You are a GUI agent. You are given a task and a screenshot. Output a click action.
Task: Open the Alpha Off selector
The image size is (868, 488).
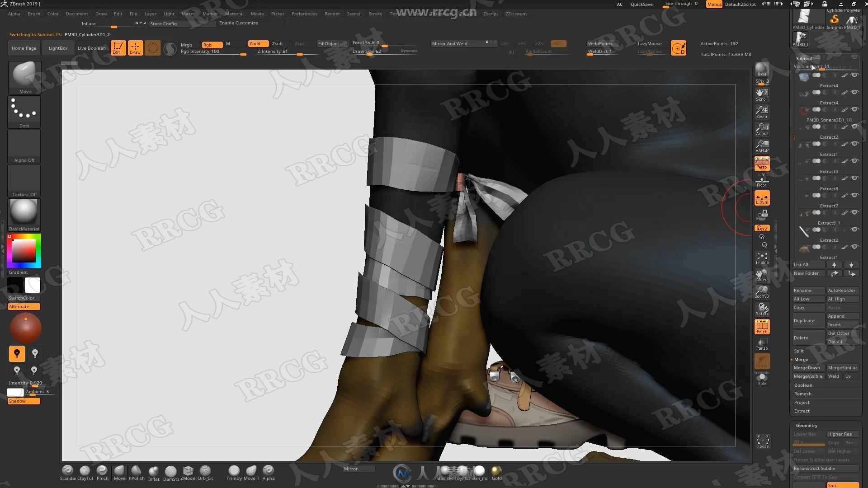[24, 146]
